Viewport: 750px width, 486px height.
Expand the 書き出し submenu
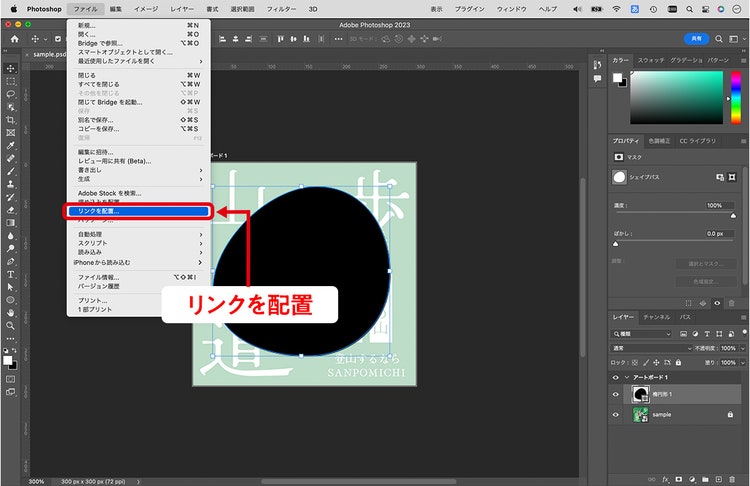pos(139,170)
